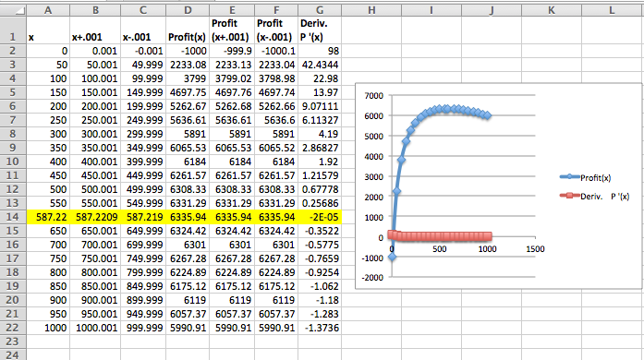
Task: Click the vertical axis label 7000
Action: click(x=373, y=96)
